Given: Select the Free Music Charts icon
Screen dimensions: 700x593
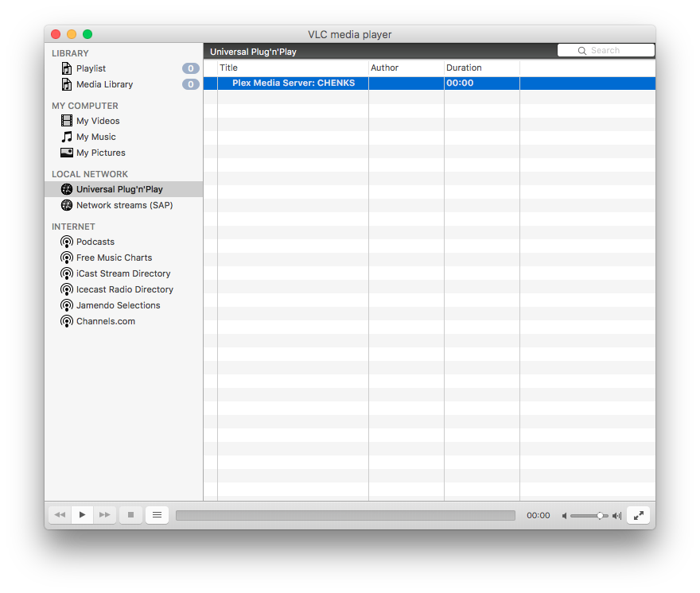Looking at the screenshot, I should [x=67, y=258].
